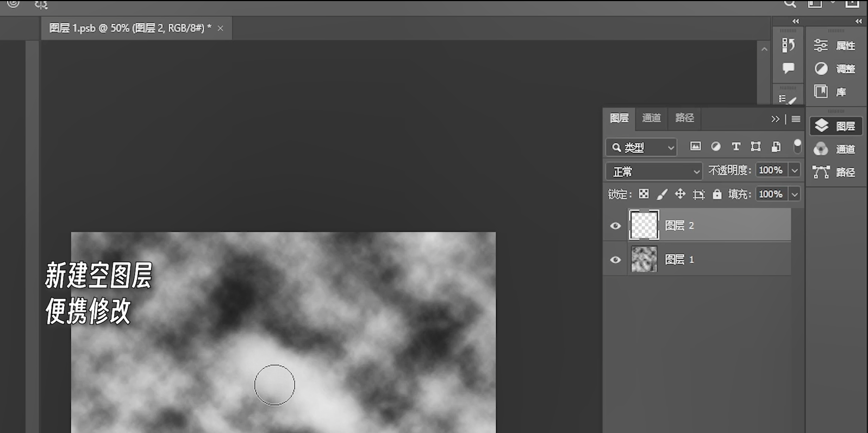The width and height of the screenshot is (868, 433).
Task: Close the 图层 1.psb document tab
Action: coord(220,28)
